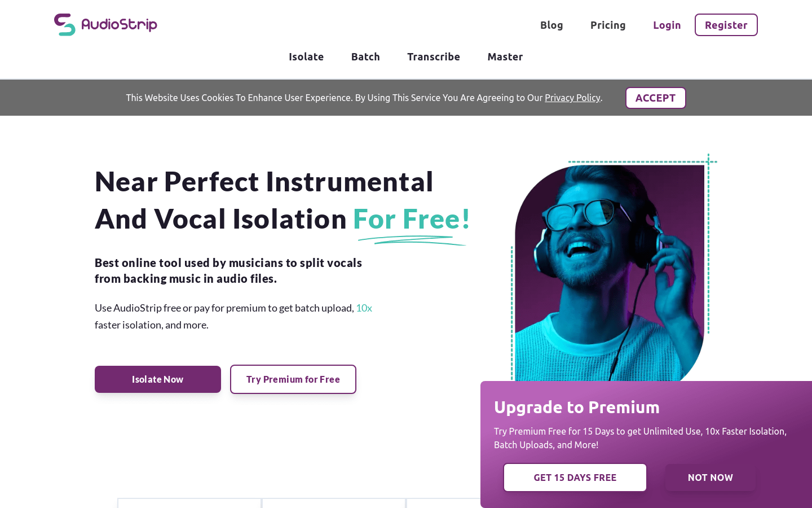Dismiss the premium popup with Not Now

coord(710,478)
